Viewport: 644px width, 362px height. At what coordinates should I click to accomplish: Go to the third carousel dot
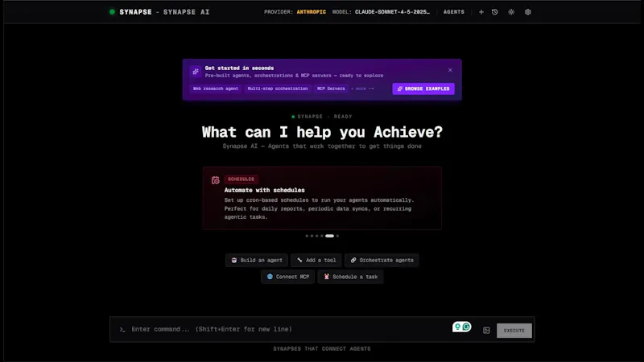[316, 236]
